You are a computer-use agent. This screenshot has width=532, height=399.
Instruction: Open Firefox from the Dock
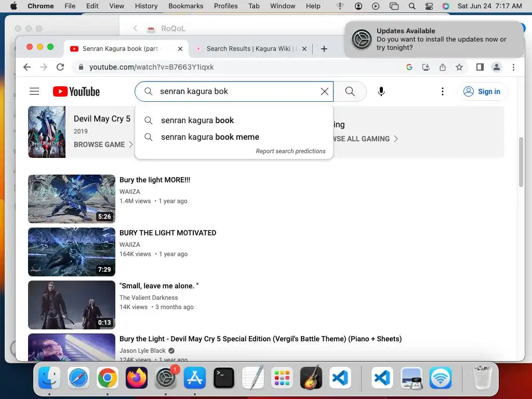tap(137, 378)
